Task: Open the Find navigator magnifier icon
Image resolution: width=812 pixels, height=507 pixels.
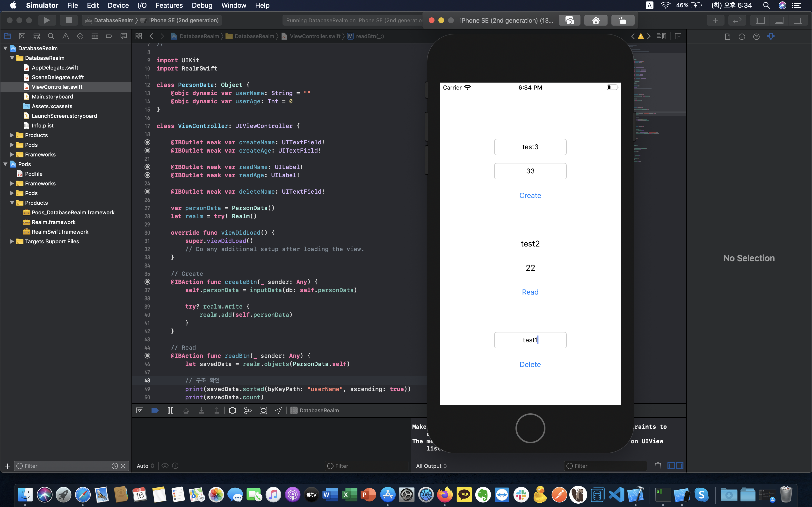Action: (x=51, y=36)
